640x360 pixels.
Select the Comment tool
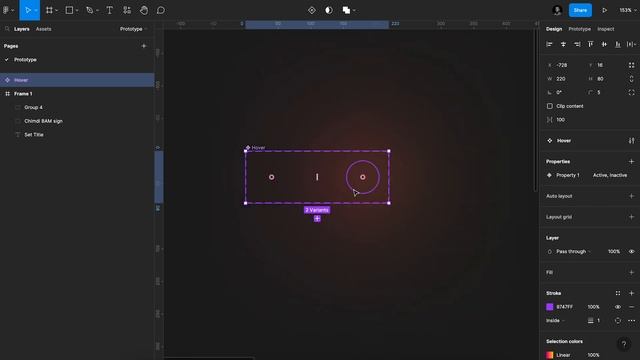tap(161, 10)
